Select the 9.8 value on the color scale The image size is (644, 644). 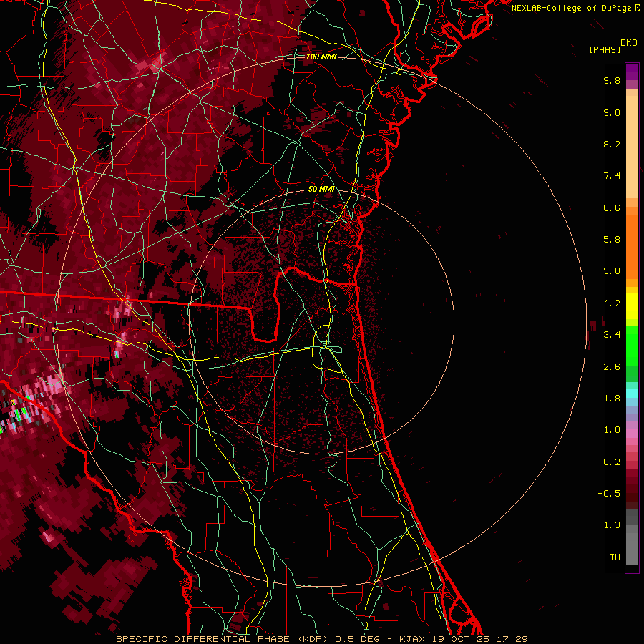coord(612,80)
